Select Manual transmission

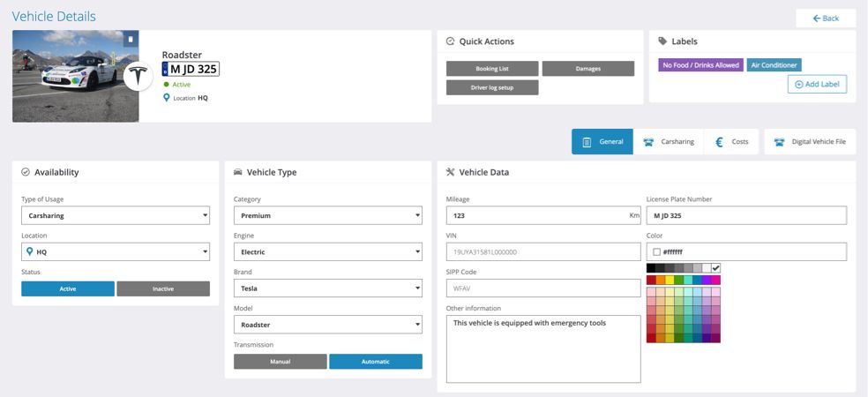[x=280, y=361]
